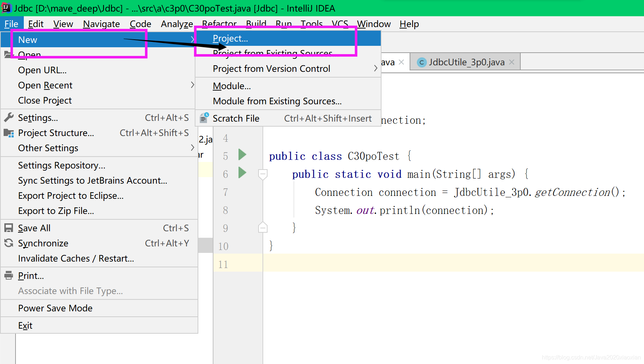This screenshot has width=644, height=364.
Task: Open the Window menu
Action: coord(374,24)
